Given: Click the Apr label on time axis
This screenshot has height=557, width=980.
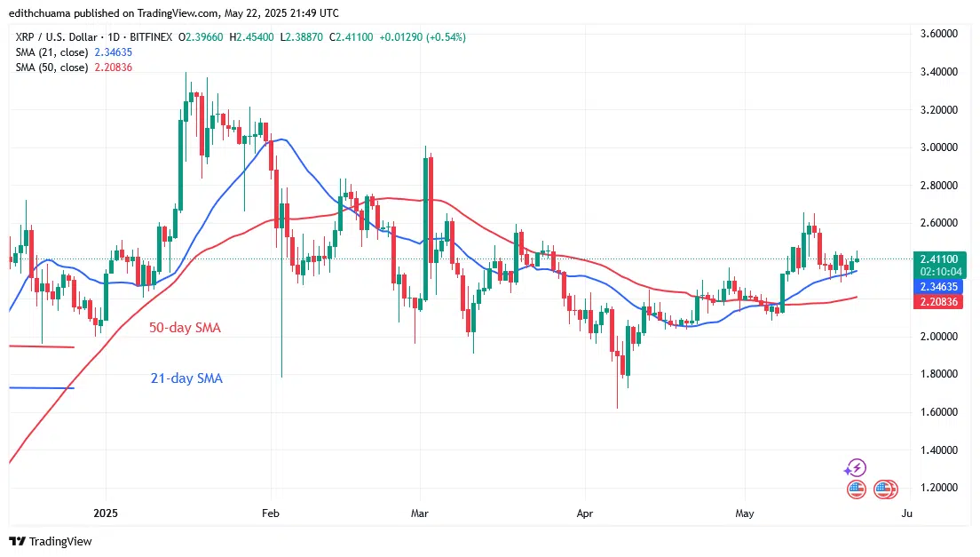Looking at the screenshot, I should pos(584,513).
